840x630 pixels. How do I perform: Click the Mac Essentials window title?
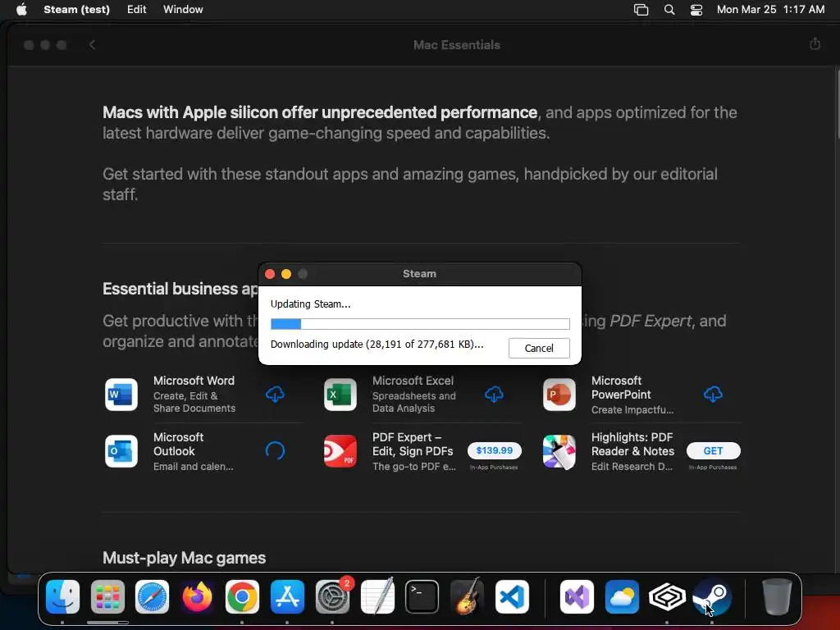[x=457, y=45]
